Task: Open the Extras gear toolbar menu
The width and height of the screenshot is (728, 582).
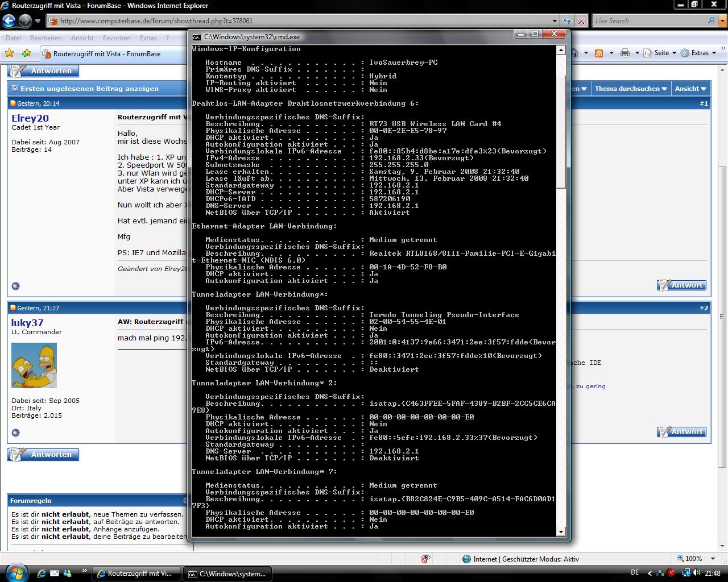Action: 698,53
